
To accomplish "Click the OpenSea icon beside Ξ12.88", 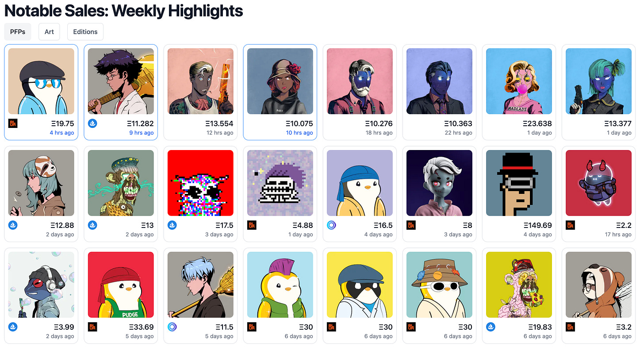I will [x=13, y=225].
